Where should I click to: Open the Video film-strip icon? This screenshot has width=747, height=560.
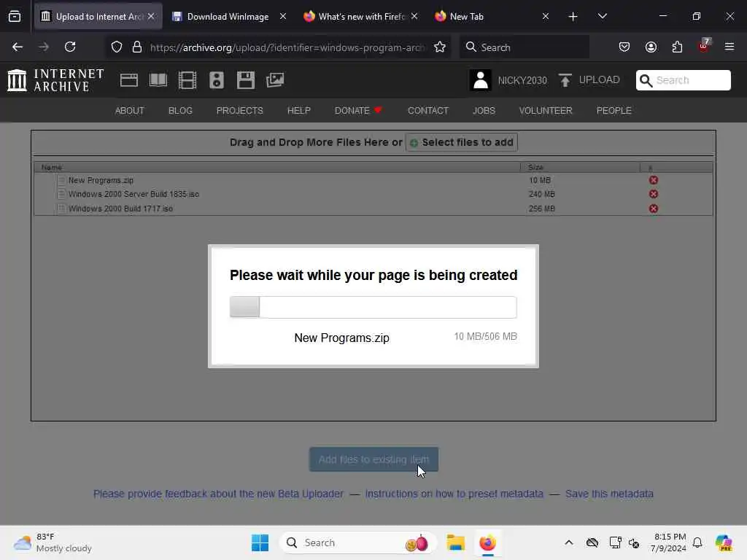coord(187,80)
